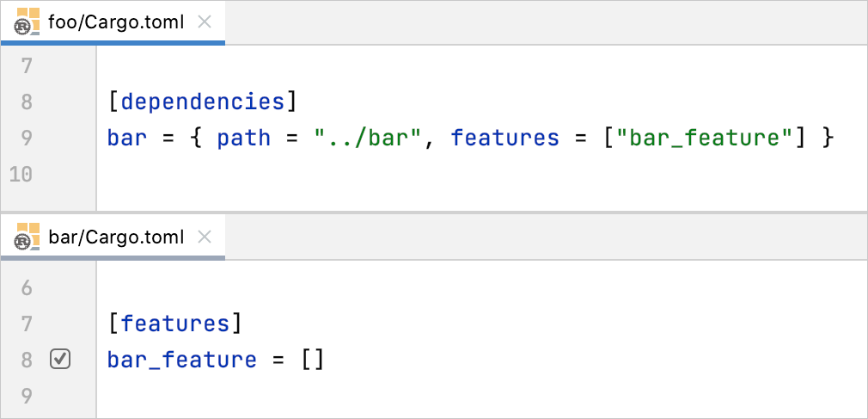Screen dimensions: 868x419
Task: Click the splitter between the two editors
Action: (434, 213)
